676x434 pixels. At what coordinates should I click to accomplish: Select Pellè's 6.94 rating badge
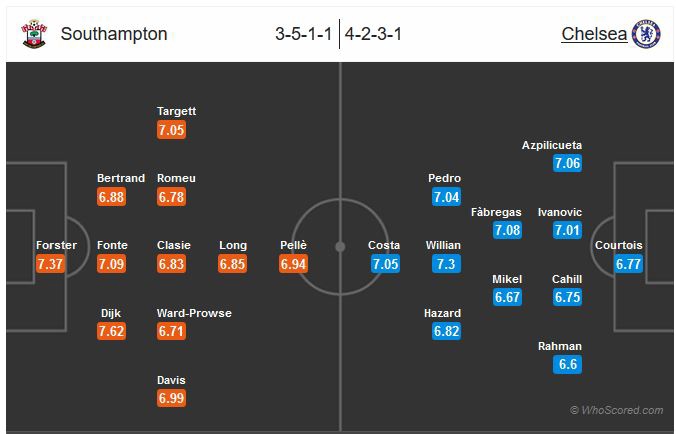coord(294,264)
